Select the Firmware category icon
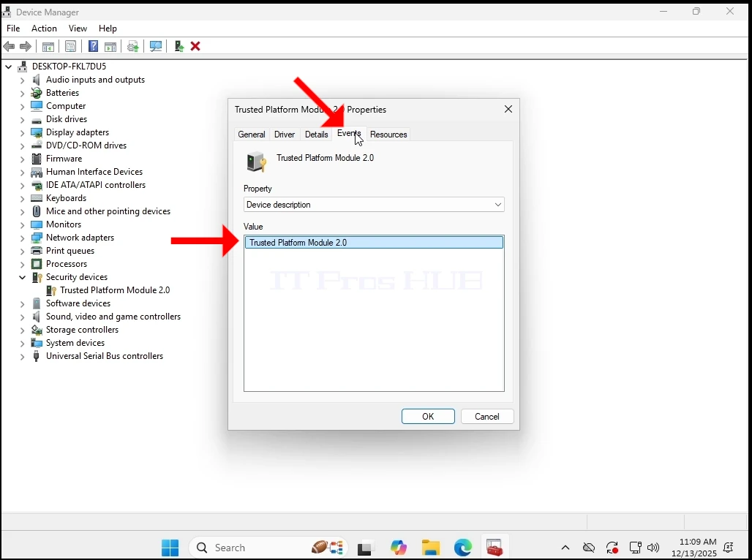752x560 pixels. point(37,158)
